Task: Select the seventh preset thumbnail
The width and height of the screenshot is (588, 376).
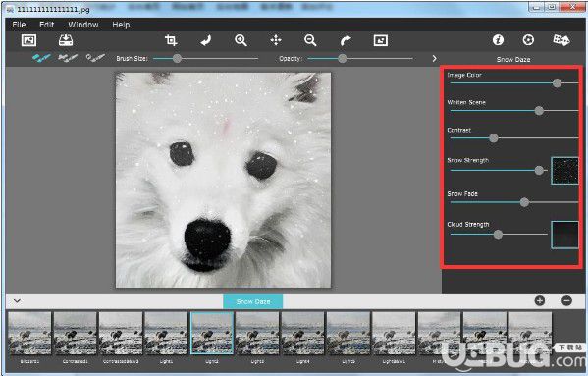Action: click(x=302, y=333)
